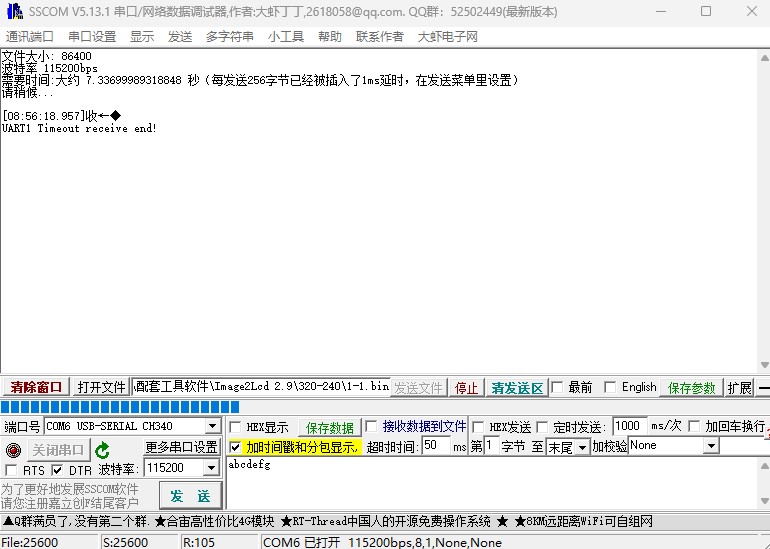The height and width of the screenshot is (549, 770).
Task: Click the 保存数据 button
Action: coord(330,428)
